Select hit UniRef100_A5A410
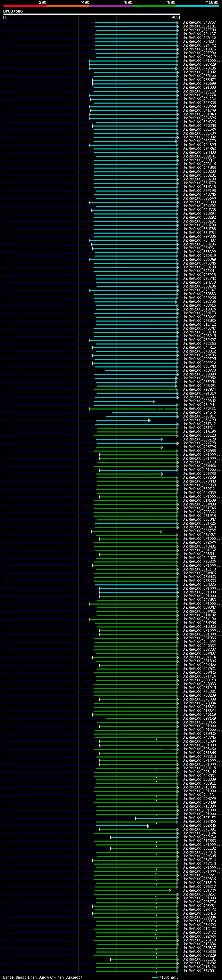222x980 pixels. pos(199,38)
